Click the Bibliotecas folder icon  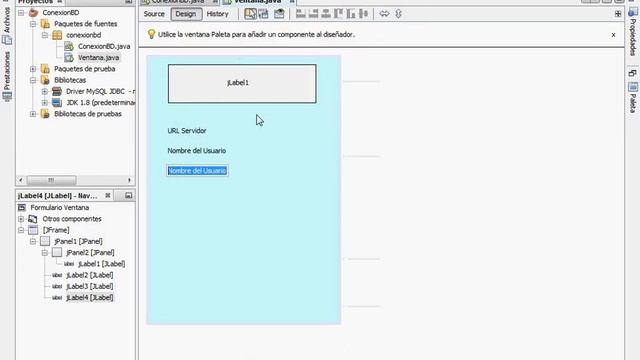(45, 80)
